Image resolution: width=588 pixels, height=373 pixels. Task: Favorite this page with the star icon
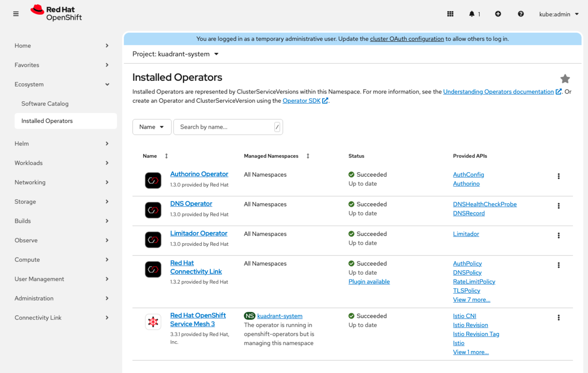565,79
